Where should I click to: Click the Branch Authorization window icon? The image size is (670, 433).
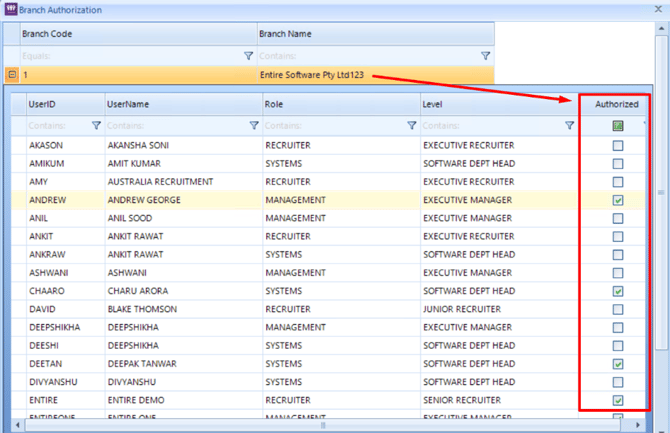(10, 9)
